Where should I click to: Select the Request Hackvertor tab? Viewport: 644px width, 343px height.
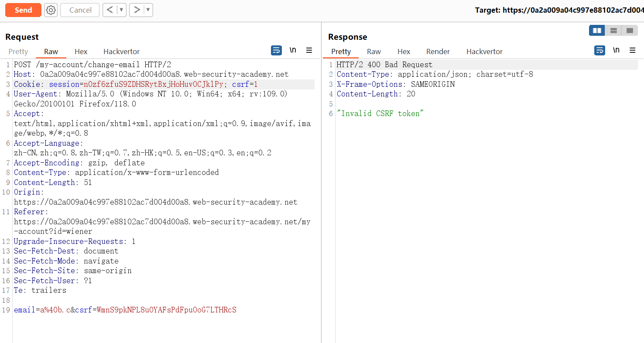[121, 51]
